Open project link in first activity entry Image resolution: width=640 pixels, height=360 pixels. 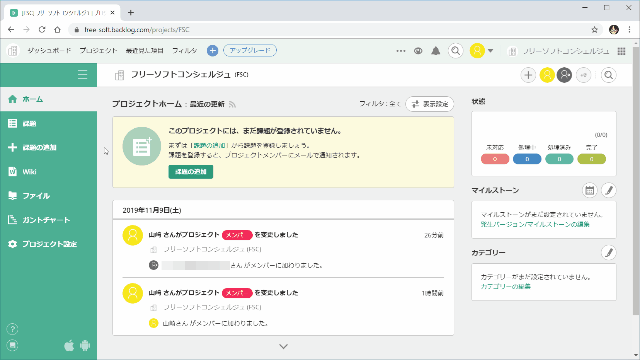tap(212, 249)
